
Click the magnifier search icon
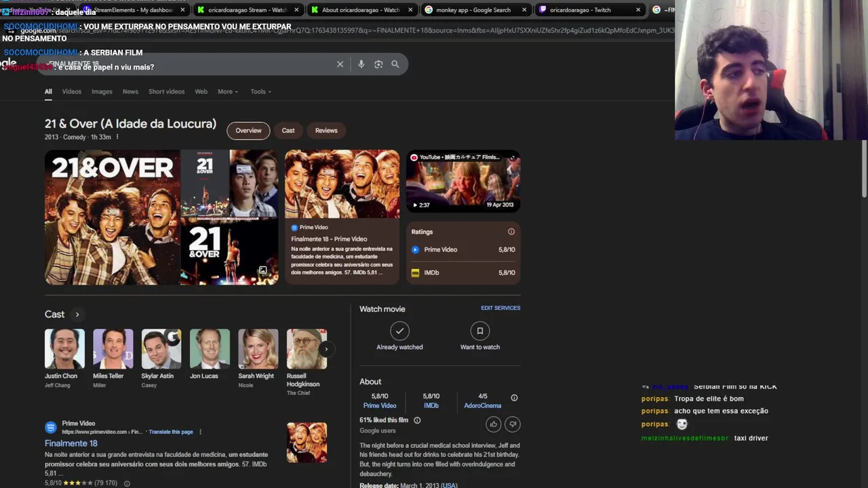[x=395, y=64]
